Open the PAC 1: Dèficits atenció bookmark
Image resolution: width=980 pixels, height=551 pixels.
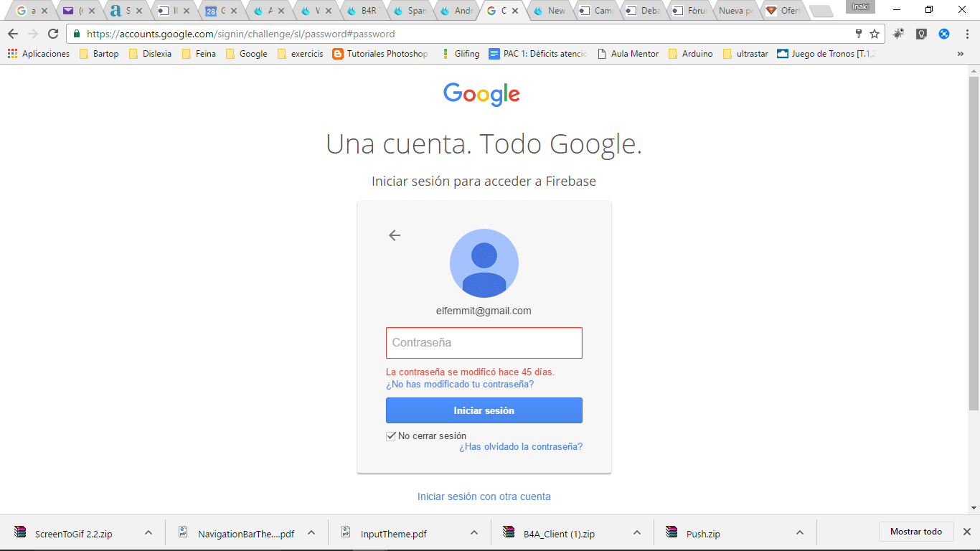click(538, 54)
